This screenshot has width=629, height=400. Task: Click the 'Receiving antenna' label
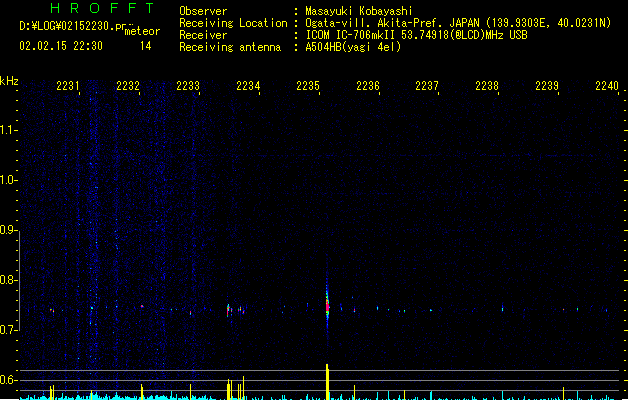[230, 47]
